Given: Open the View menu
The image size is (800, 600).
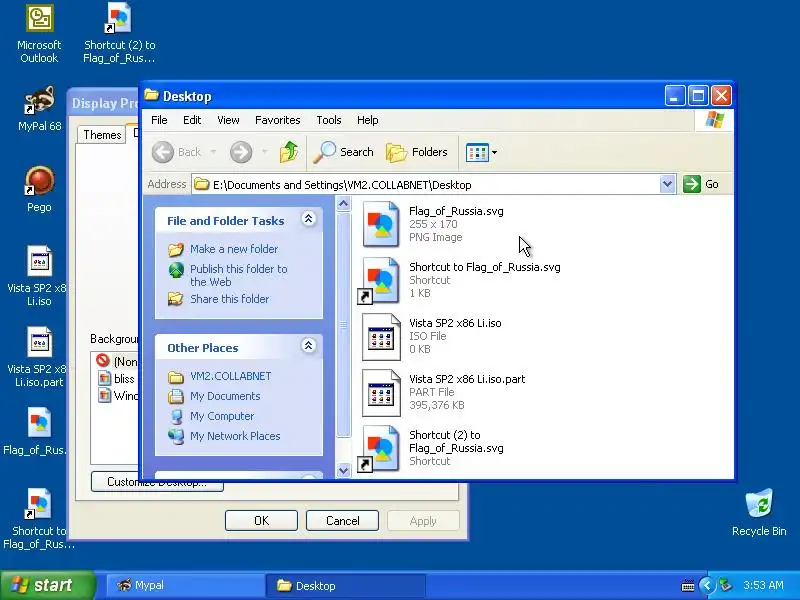Looking at the screenshot, I should (x=228, y=120).
